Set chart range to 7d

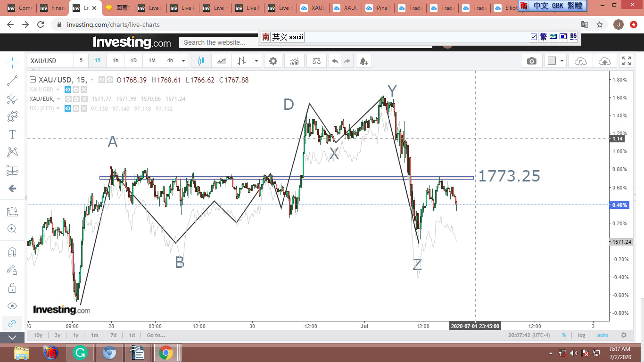[113, 335]
